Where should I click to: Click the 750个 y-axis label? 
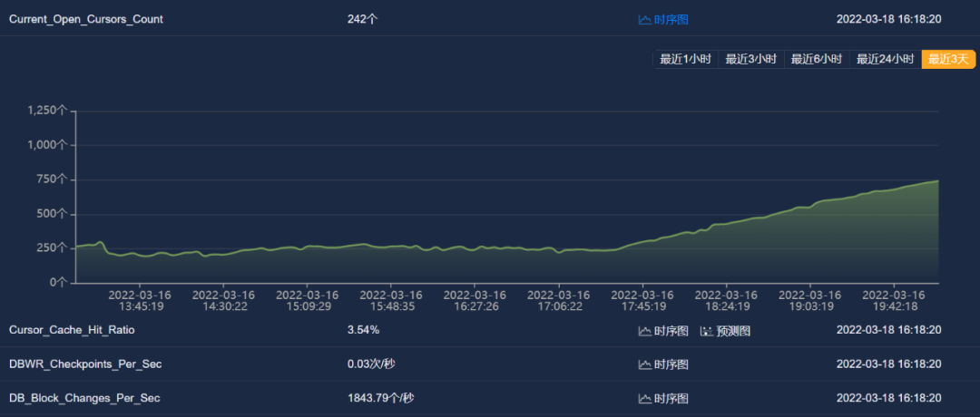pyautogui.click(x=52, y=179)
